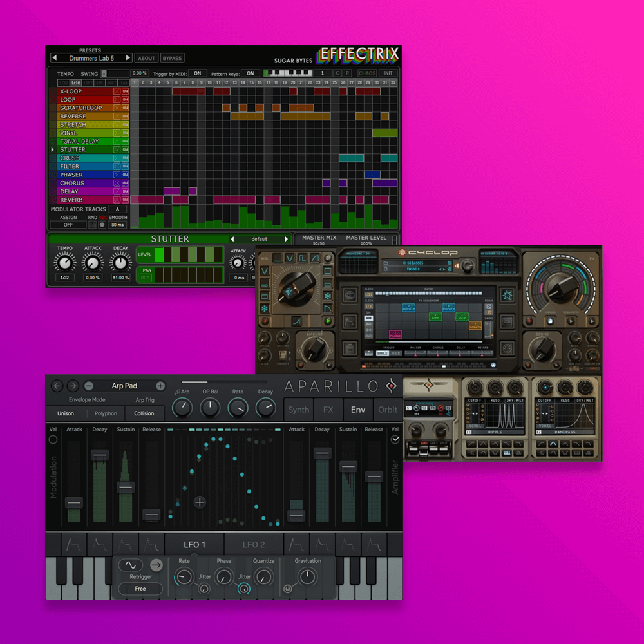644x644 pixels.
Task: Toggle the STUTTER track ON switch
Action: click(126, 149)
